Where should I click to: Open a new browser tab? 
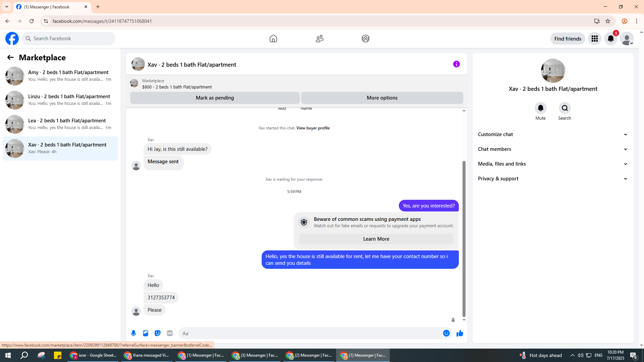point(98,7)
